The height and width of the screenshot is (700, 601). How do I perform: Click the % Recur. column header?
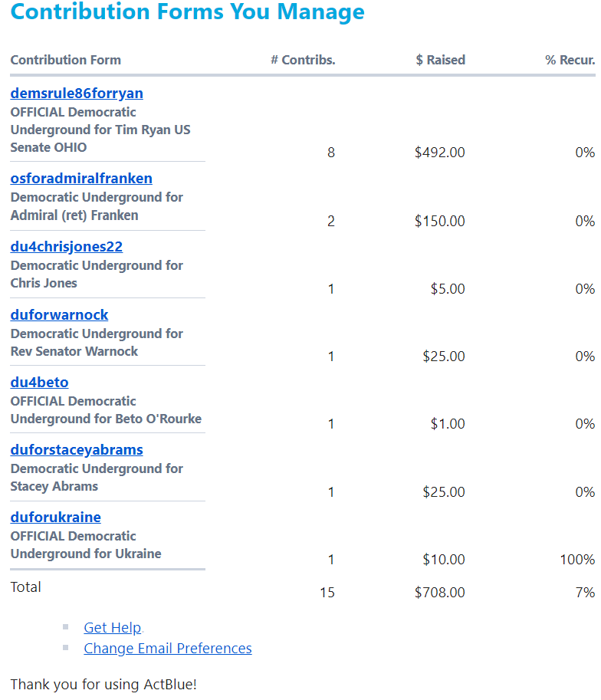[570, 60]
